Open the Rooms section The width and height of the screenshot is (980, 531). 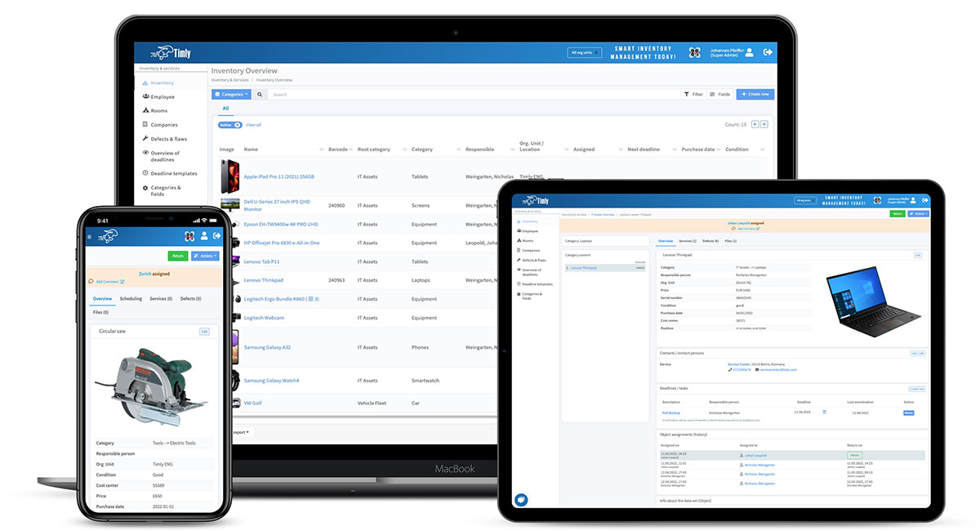coord(159,110)
